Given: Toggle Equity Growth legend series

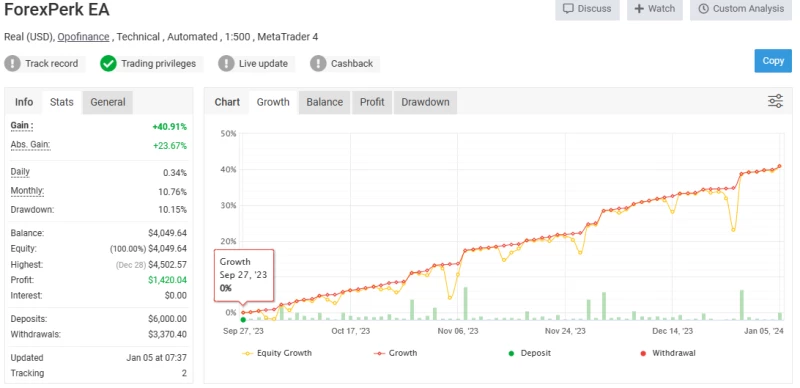Looking at the screenshot, I should pos(277,353).
